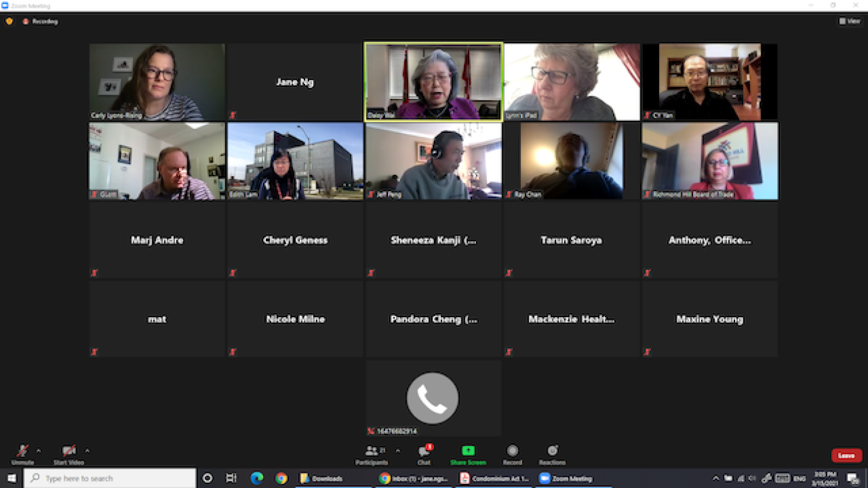Screen dimensions: 868x488
Task: Open the View layout menu
Action: click(x=850, y=21)
